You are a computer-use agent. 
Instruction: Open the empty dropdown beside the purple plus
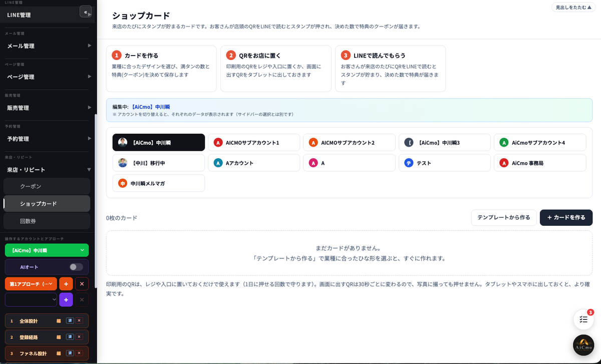[31, 299]
